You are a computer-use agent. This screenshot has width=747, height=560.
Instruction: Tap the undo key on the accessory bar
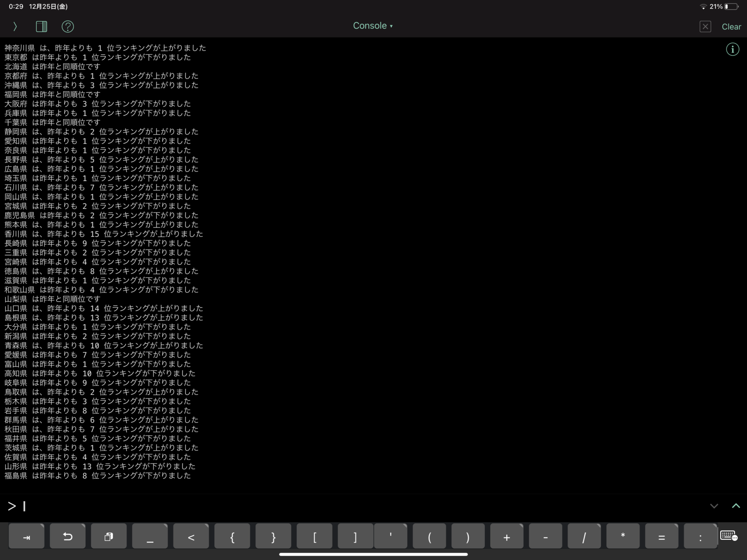pos(67,536)
